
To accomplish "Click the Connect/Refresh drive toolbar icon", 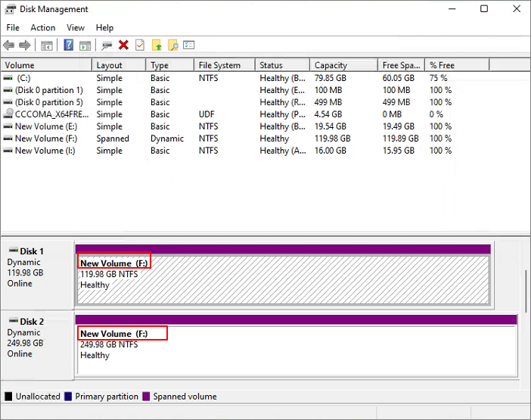I will (107, 45).
